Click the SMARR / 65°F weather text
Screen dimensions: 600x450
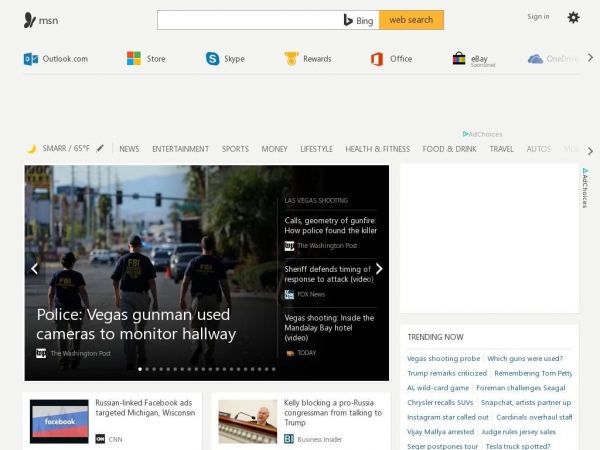click(66, 148)
